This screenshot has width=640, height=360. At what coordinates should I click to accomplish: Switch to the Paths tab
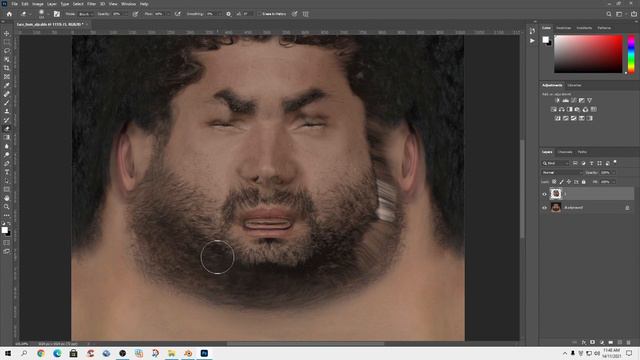tap(582, 152)
